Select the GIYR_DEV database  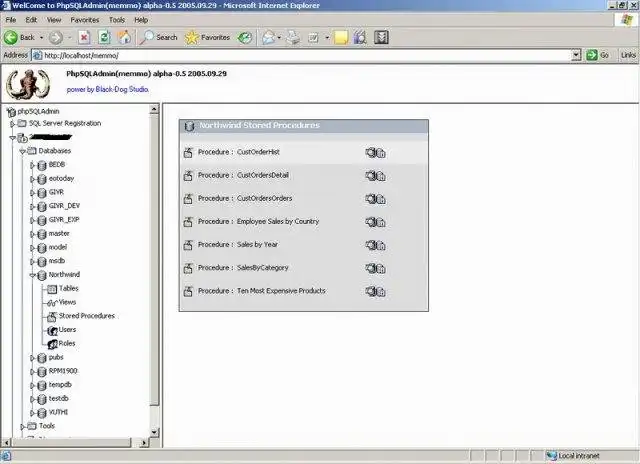(64, 206)
